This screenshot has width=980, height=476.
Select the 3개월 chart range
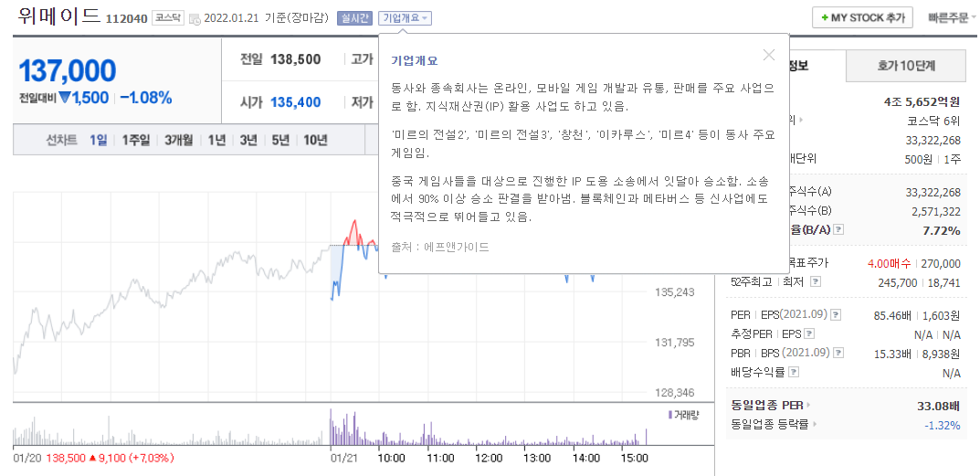point(179,140)
